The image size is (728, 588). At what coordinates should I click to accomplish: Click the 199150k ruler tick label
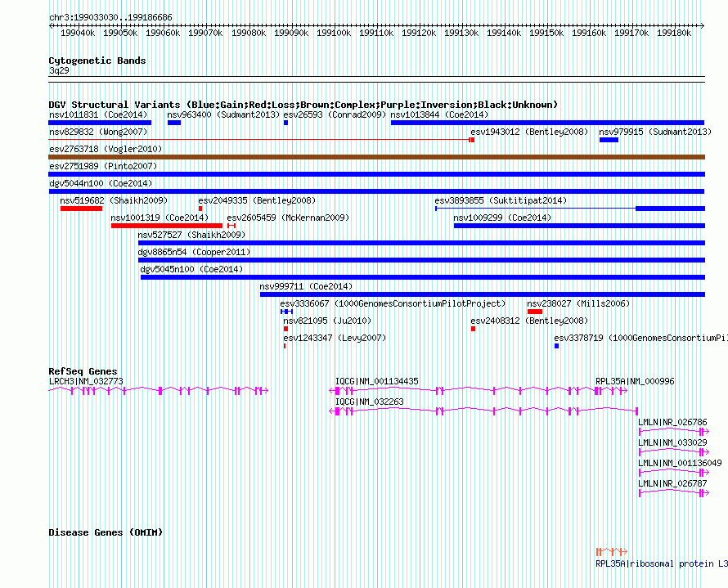click(x=546, y=33)
